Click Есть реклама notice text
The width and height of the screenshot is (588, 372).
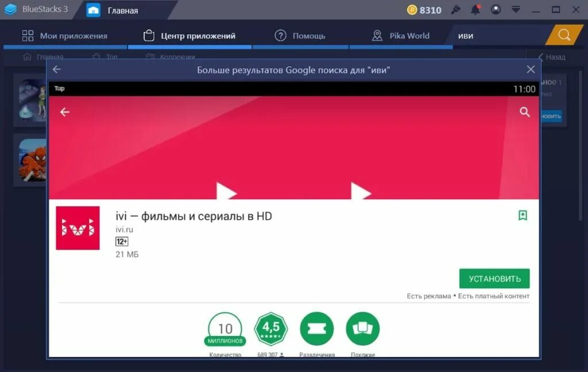pos(429,296)
